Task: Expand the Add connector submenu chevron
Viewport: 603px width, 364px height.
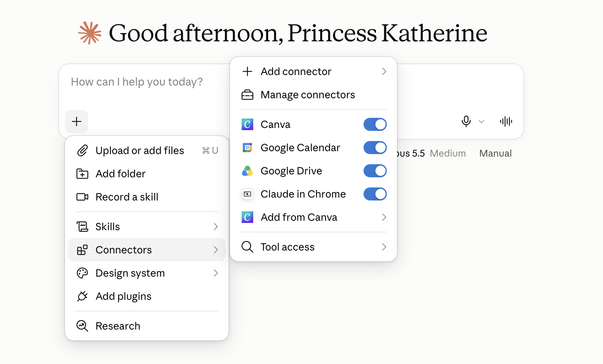Action: pyautogui.click(x=384, y=71)
